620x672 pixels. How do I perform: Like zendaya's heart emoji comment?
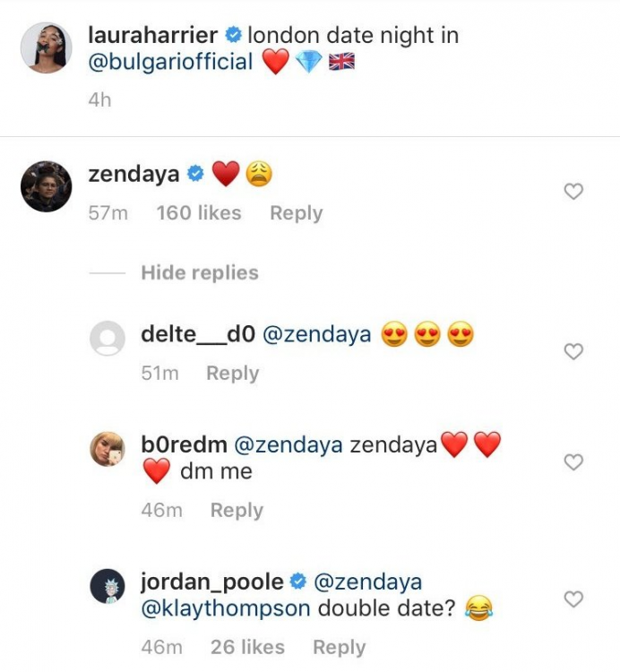(573, 191)
